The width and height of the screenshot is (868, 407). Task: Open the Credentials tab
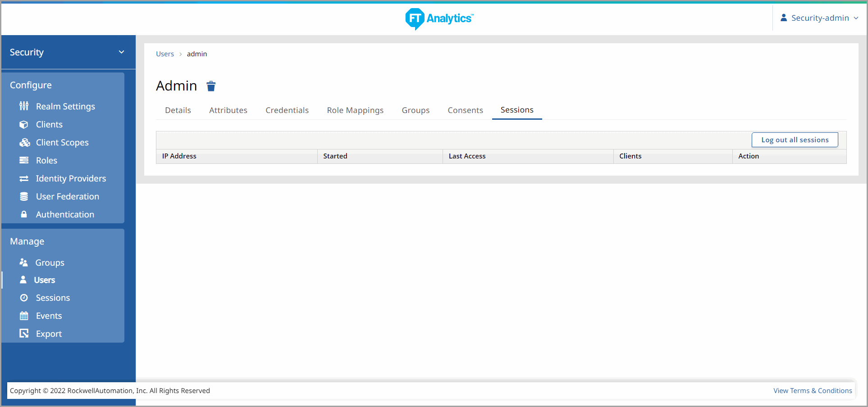coord(287,110)
